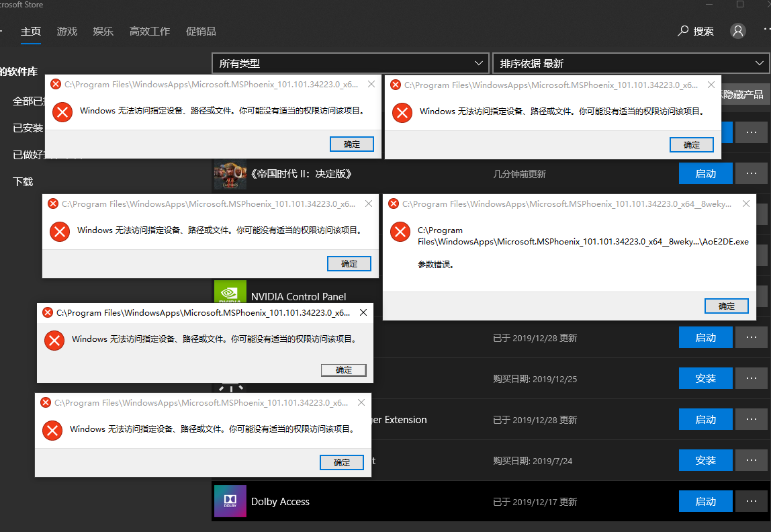Switch to the 游戏 tab
The height and width of the screenshot is (532, 771).
click(67, 32)
